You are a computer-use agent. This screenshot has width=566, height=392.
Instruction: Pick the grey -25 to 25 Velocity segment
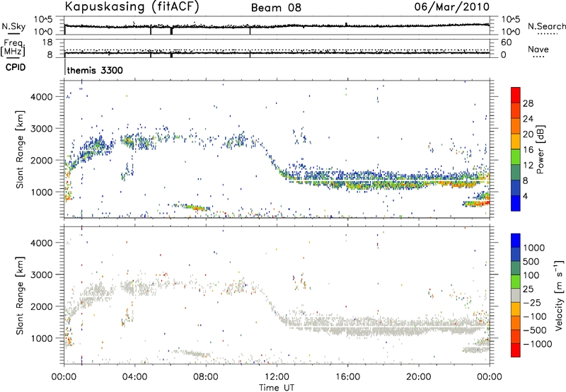[x=516, y=295]
